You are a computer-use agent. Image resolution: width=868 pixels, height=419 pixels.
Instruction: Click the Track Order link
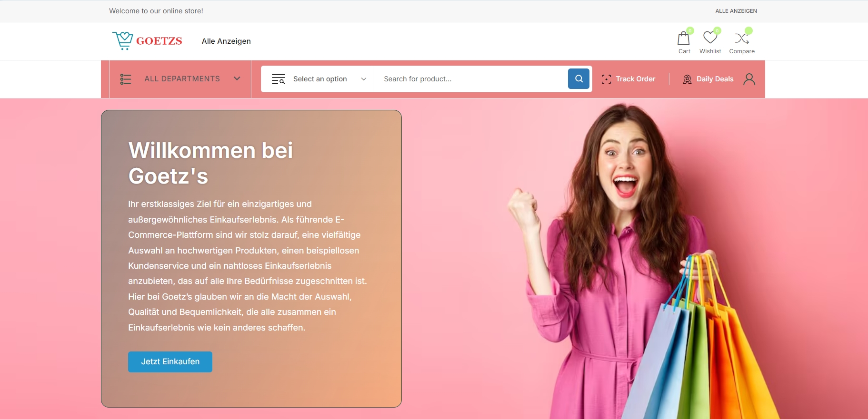635,79
